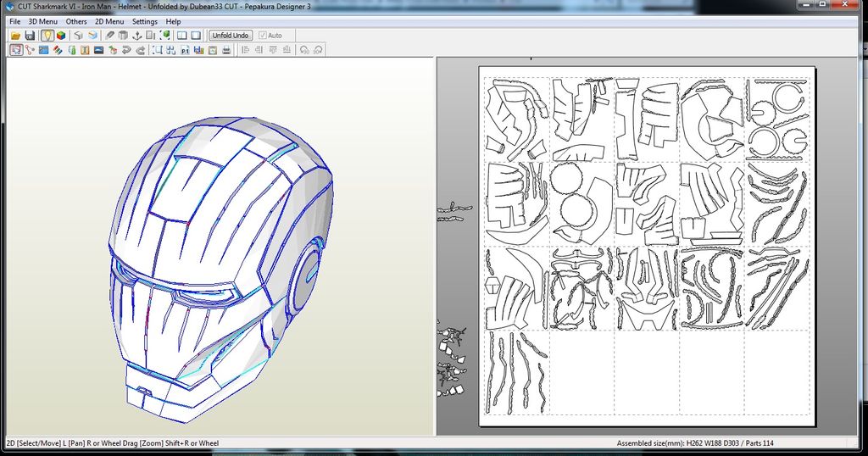Switch to split two-pane view icon
Viewport: 868px width, 456px height.
pos(182,36)
